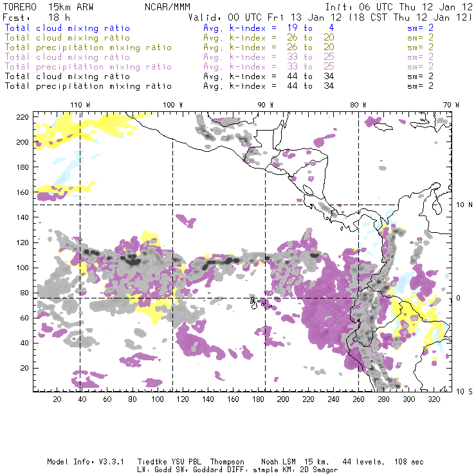476x476 pixels.
Task: Click the '100 W' longitude label
Action: 173,105
